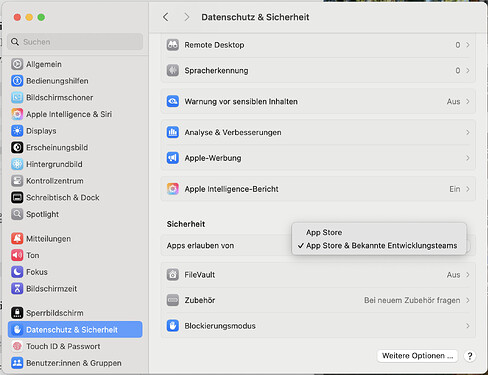
Task: Open the Erscheinungsbild icon
Action: pos(17,147)
